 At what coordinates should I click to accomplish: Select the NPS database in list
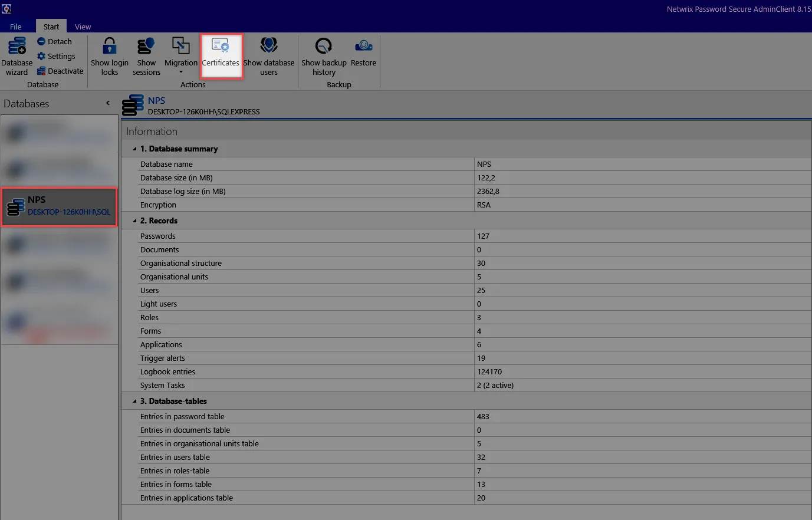click(59, 207)
